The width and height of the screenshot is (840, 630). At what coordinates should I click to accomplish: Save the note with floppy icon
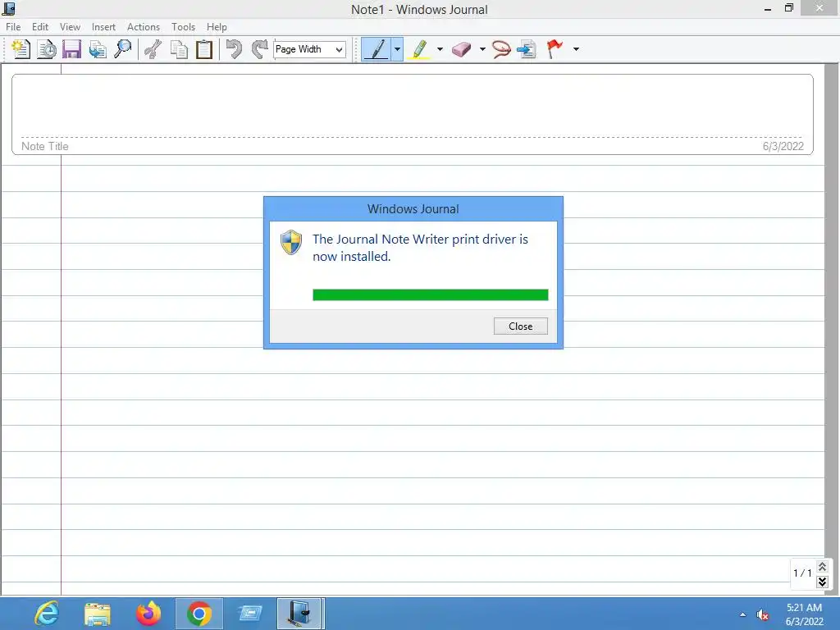coord(72,49)
